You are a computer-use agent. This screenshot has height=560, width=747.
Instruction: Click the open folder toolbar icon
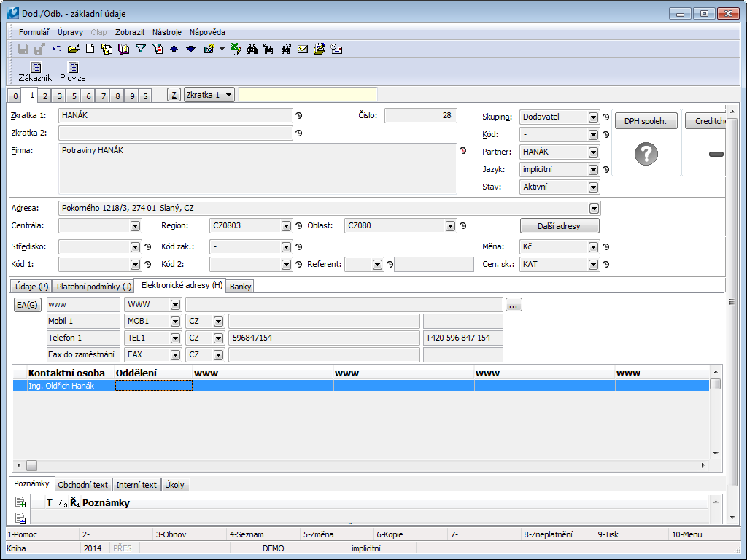pos(73,50)
